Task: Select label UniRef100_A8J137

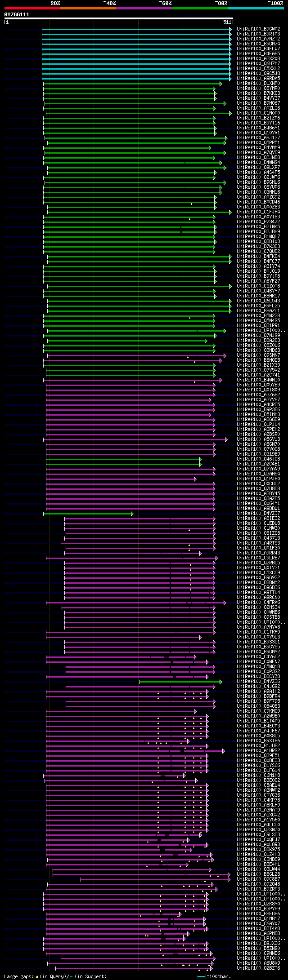Action: point(258,137)
